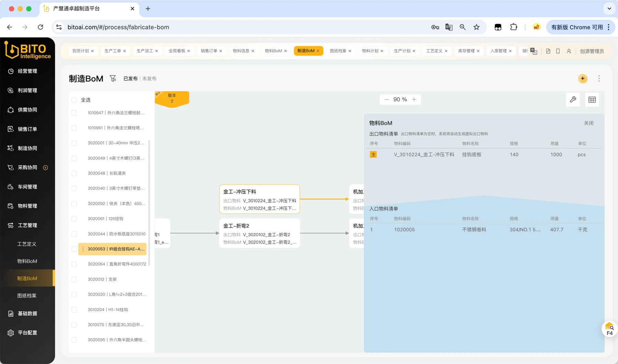Open the filter icon beside 制造BoM title
The image size is (618, 364).
click(x=113, y=79)
